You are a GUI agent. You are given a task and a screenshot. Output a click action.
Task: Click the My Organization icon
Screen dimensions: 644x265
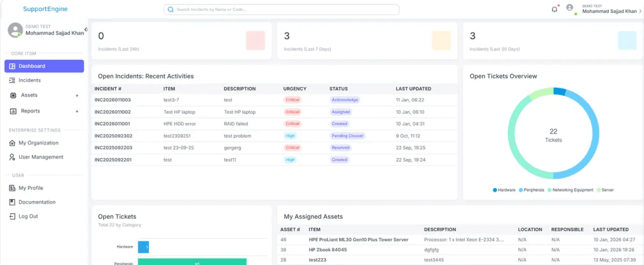(13, 143)
